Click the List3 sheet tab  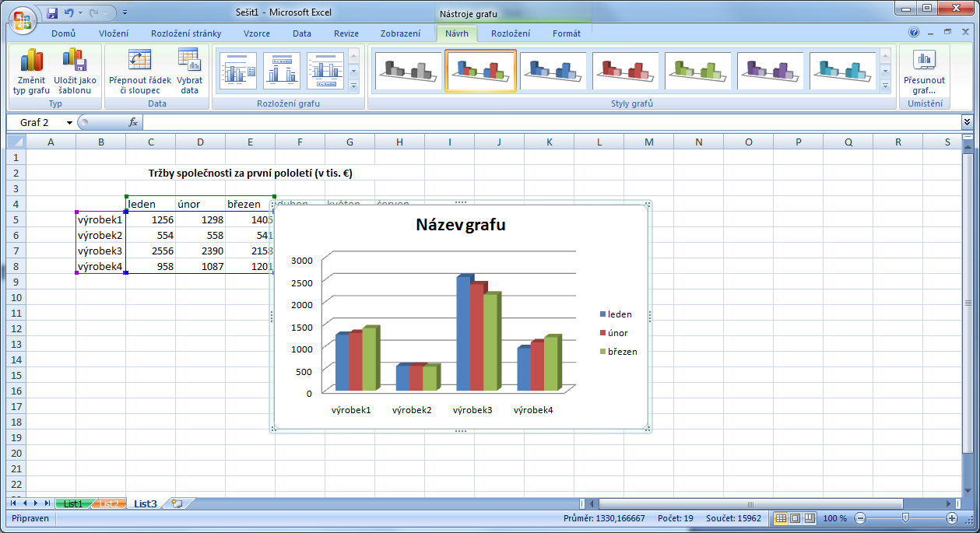point(145,503)
